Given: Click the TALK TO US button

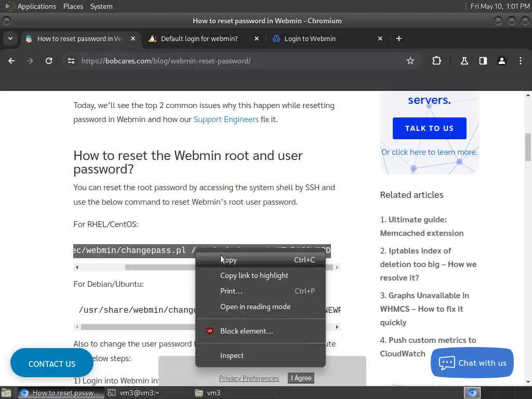Looking at the screenshot, I should pos(429,128).
